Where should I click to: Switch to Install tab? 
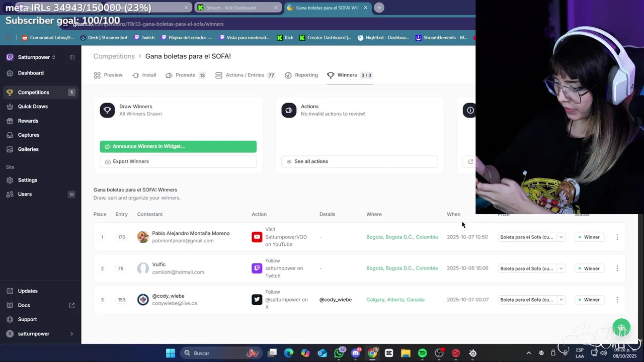tap(144, 75)
